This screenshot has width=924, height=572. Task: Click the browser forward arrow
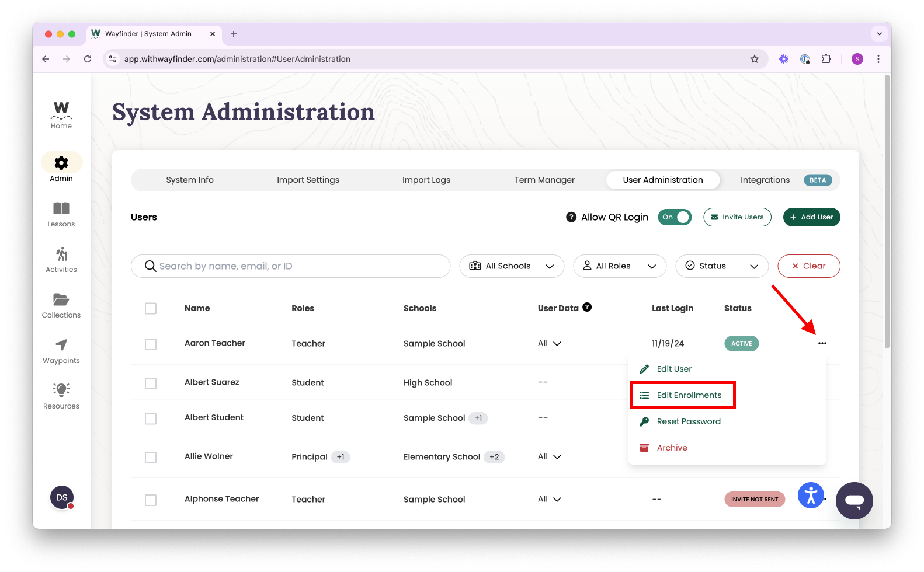(67, 59)
